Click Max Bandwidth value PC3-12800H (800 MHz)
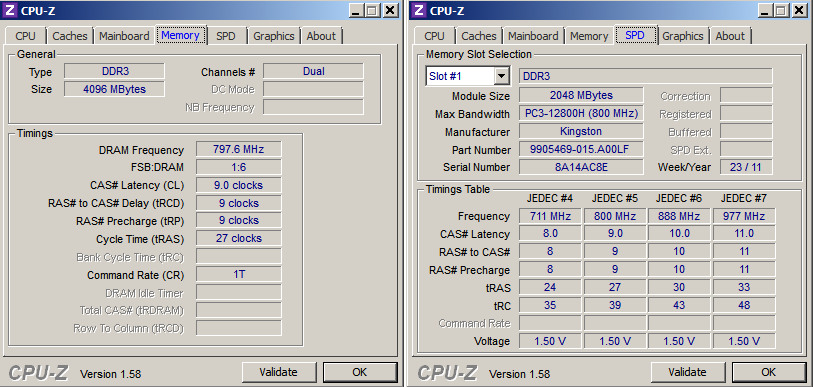The width and height of the screenshot is (813, 387). click(581, 113)
